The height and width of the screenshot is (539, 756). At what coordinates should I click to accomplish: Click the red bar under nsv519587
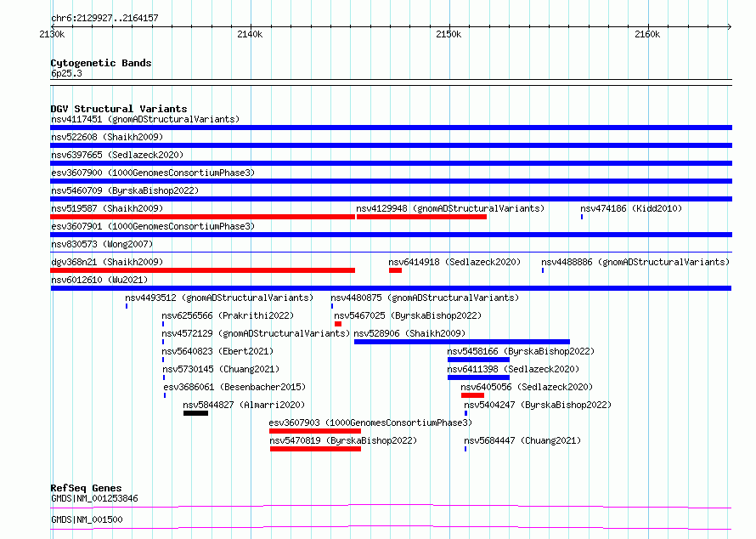[x=202, y=217]
